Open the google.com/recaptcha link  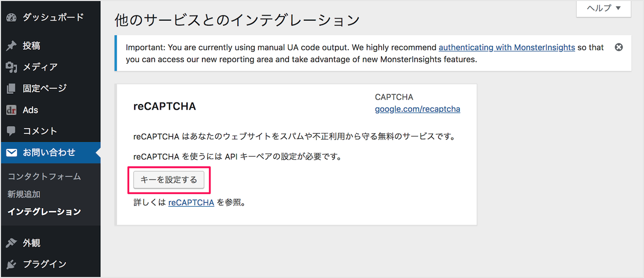[418, 109]
